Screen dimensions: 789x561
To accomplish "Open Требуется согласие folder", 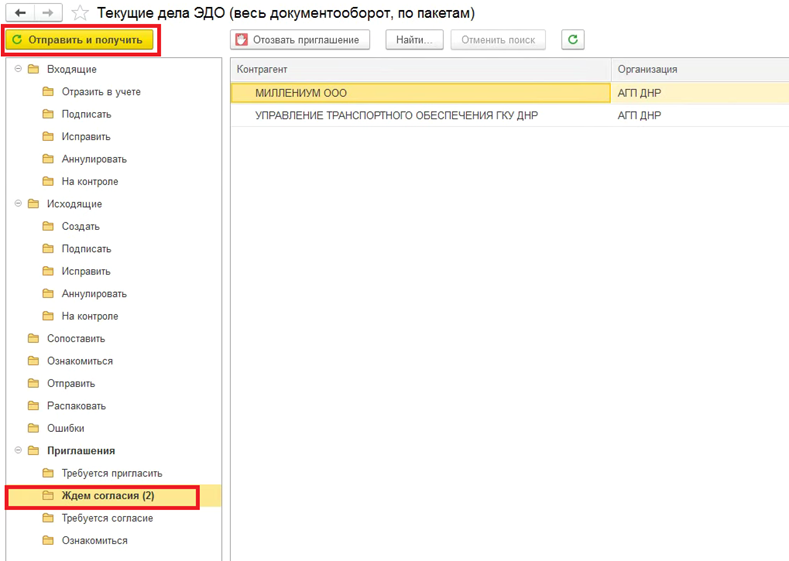I will point(107,518).
